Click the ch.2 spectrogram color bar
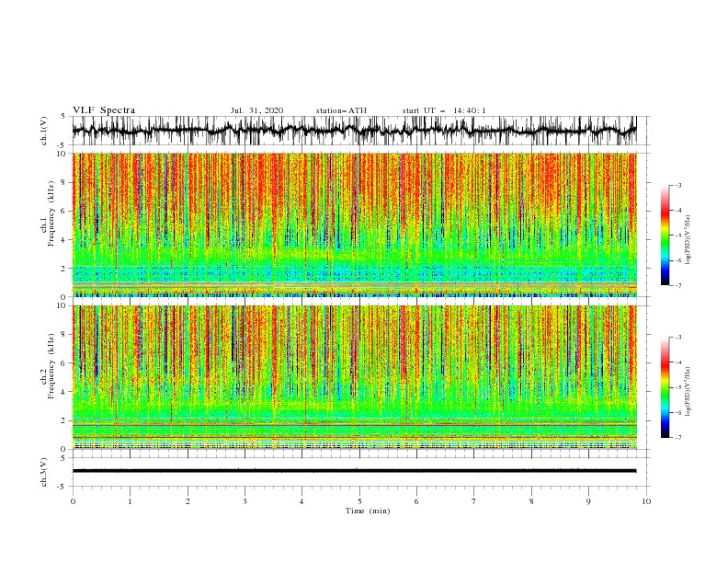This screenshot has height=563, width=728. click(x=665, y=387)
